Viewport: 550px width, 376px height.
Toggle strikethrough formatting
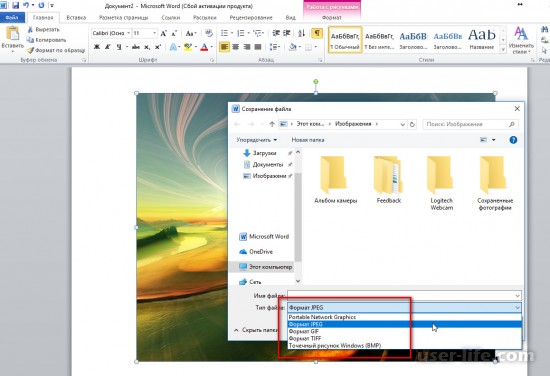pos(136,47)
